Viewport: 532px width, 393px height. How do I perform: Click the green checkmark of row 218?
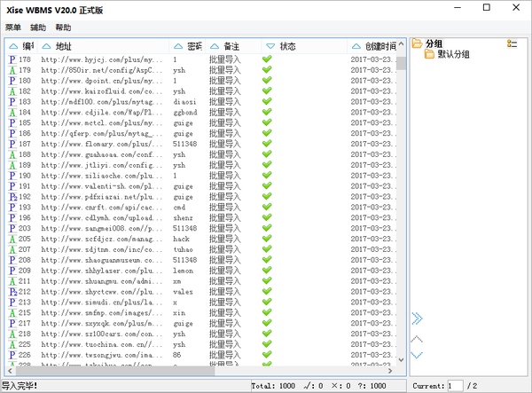click(267, 334)
